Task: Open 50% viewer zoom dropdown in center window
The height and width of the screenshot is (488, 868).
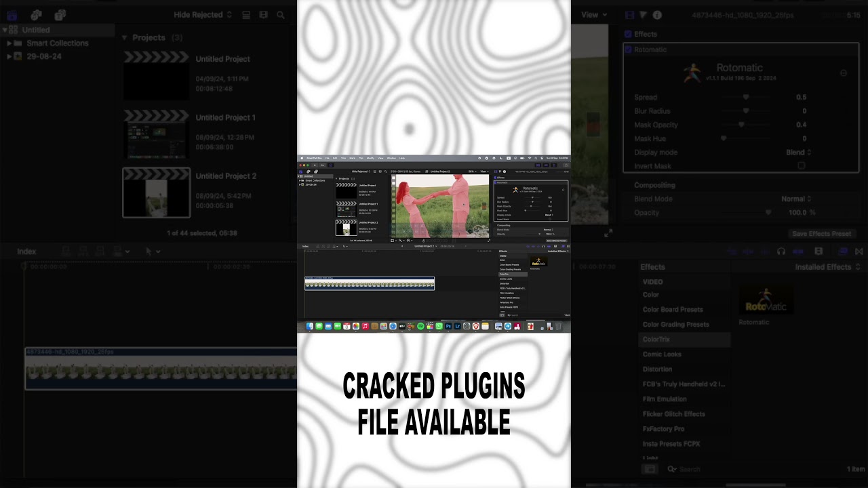Action: point(472,171)
